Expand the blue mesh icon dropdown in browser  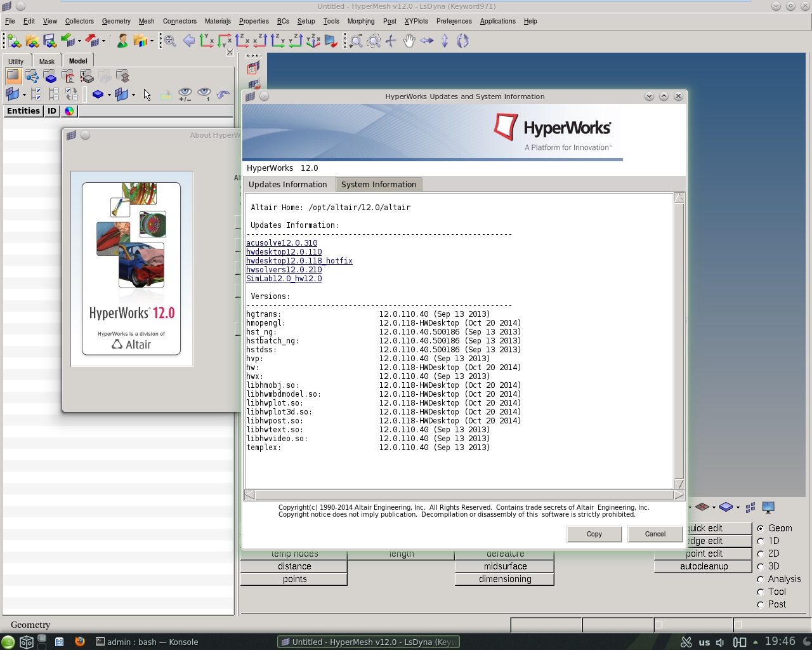tap(24, 95)
